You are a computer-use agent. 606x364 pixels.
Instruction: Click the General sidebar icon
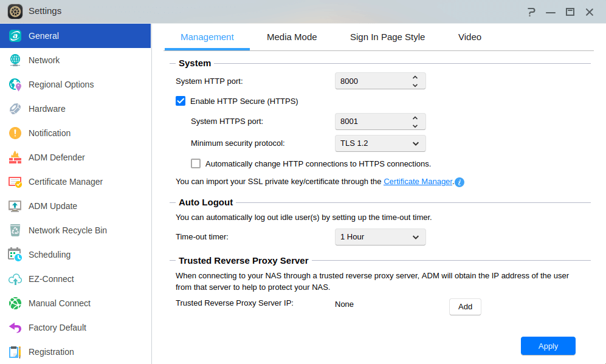tap(15, 36)
